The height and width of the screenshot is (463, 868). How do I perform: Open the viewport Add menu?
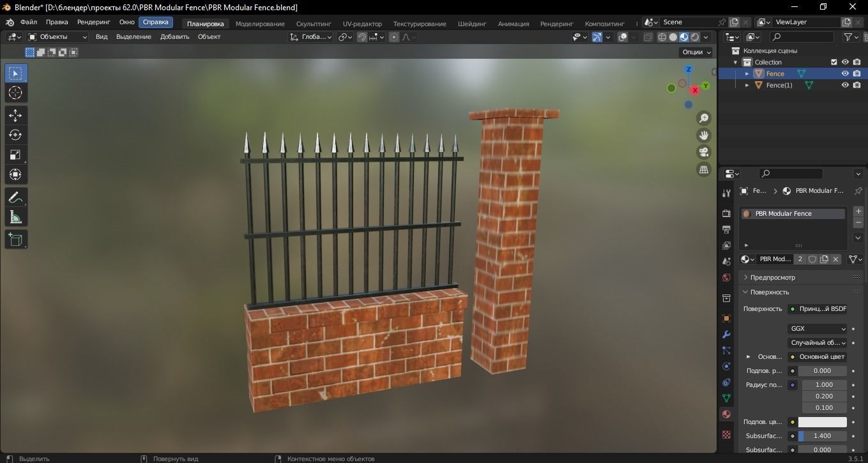click(174, 37)
